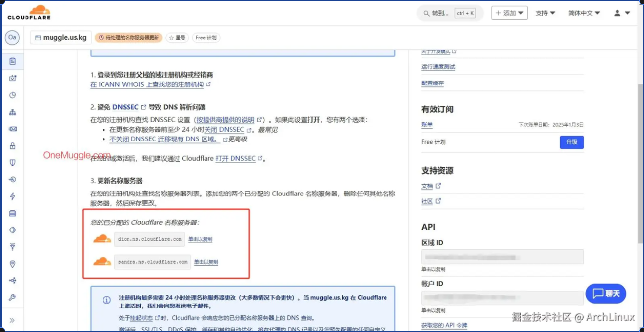644x332 pixels.
Task: Click the 下次账单日期 2025年1月3日 text
Action: click(551, 125)
